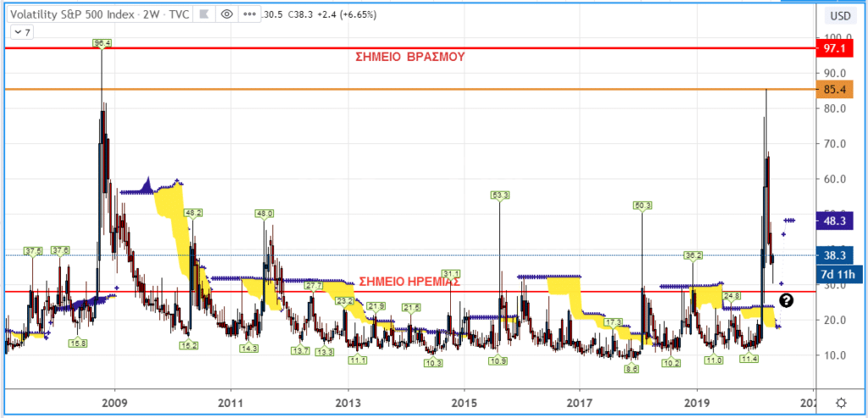Click the 2017 label on time axis
Viewport: 868px width, 418px height.
[580, 402]
